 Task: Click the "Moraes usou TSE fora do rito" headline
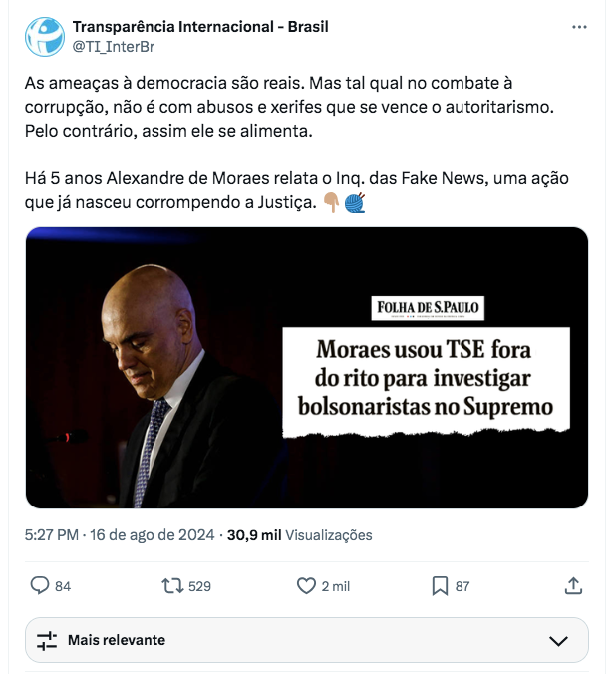coord(427,379)
